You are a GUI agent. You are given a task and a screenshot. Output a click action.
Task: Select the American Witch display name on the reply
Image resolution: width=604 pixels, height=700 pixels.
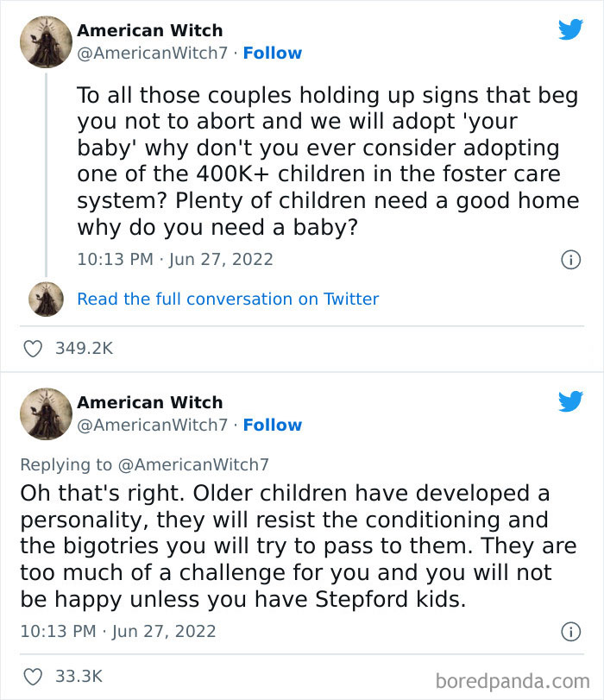click(x=149, y=402)
